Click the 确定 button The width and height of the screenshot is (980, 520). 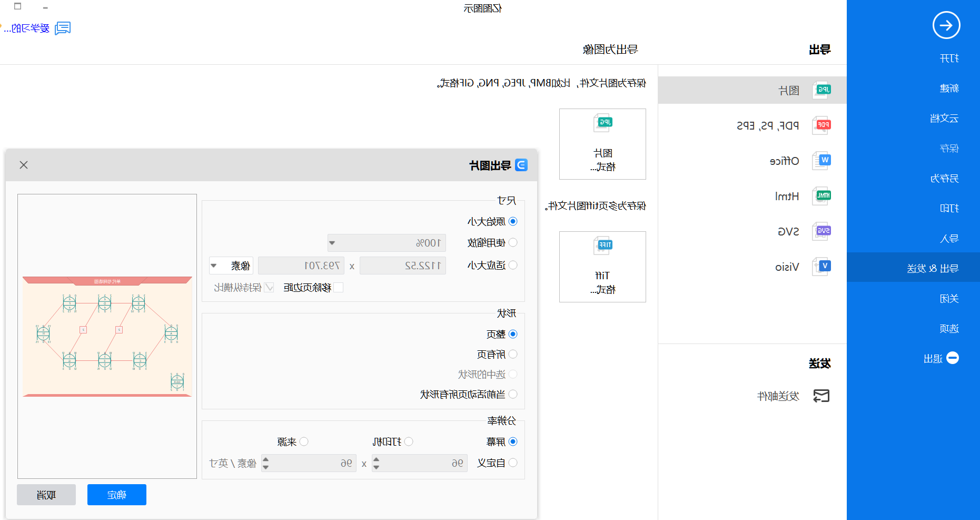click(x=117, y=495)
